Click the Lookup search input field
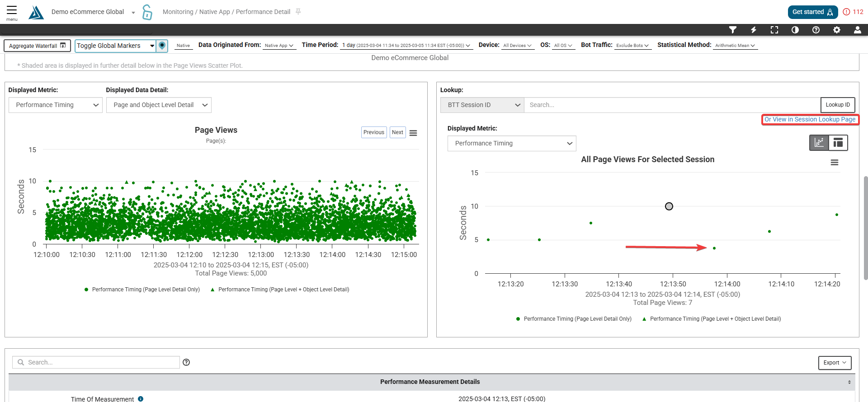 672,105
